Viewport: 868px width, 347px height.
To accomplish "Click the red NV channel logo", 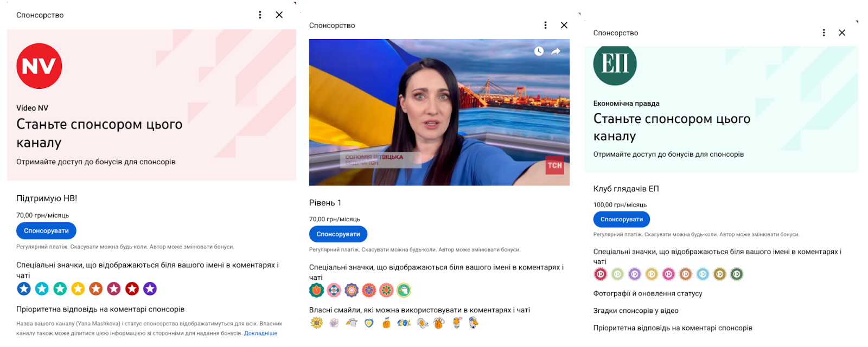I will 39,66.
